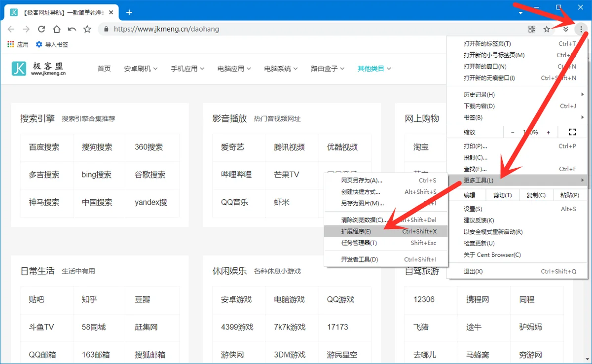Viewport: 592px width, 364px height.
Task: Expand the 其他类目 navigation dropdown
Action: (374, 69)
